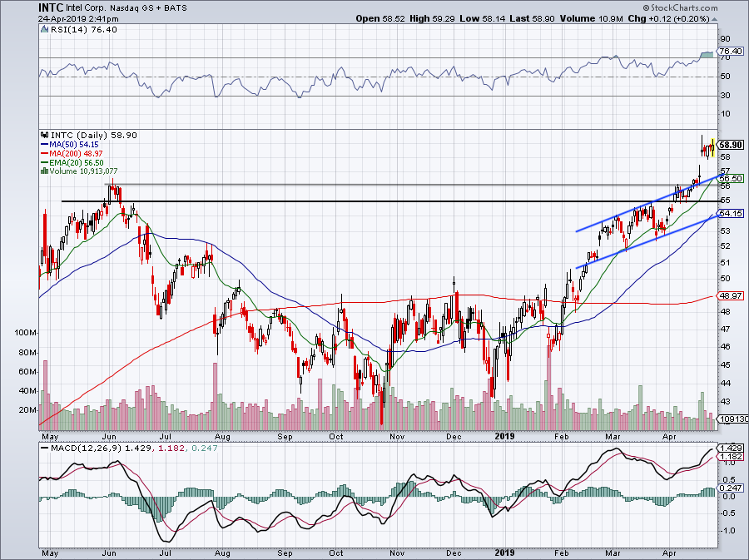Screen dimensions: 749x560
Task: Click the Nasdaq GS + BATS exchange label
Action: point(148,8)
